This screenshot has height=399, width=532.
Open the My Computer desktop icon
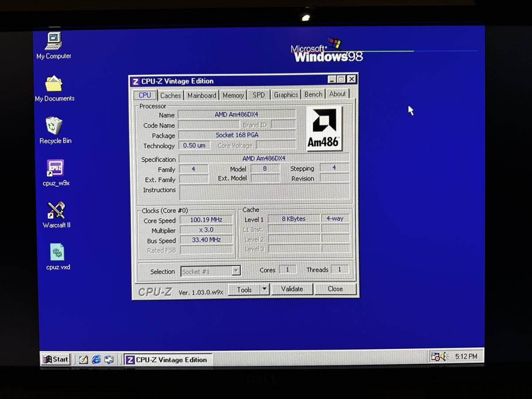54,42
